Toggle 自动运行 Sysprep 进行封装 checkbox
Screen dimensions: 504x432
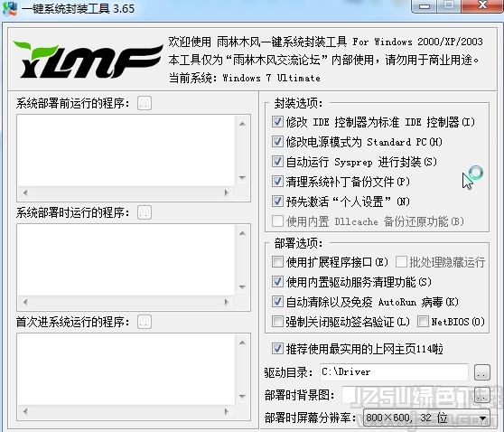tap(277, 162)
